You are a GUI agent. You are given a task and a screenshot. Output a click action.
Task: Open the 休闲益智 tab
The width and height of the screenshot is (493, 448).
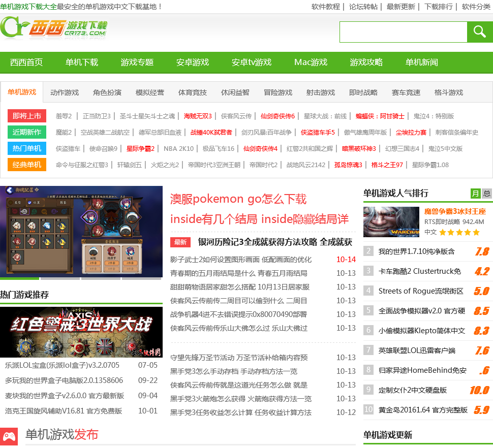pyautogui.click(x=235, y=92)
